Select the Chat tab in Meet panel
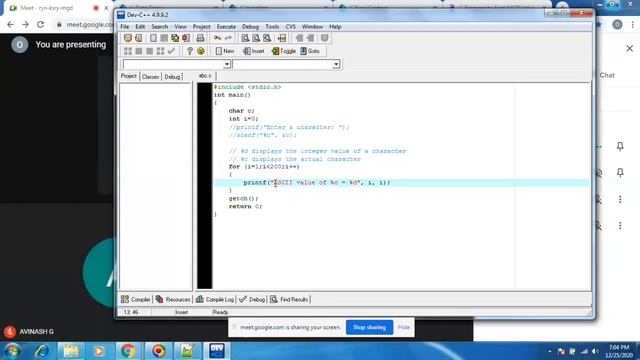 tap(607, 75)
